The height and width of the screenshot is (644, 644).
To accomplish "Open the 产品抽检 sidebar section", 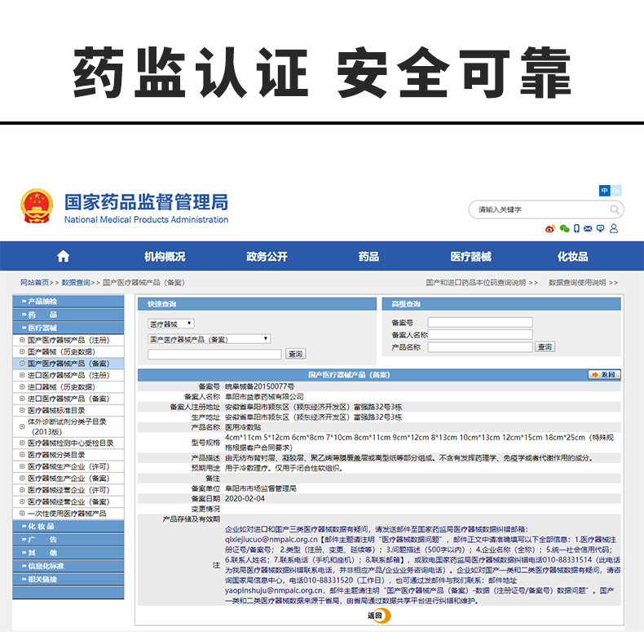I will tap(68, 302).
